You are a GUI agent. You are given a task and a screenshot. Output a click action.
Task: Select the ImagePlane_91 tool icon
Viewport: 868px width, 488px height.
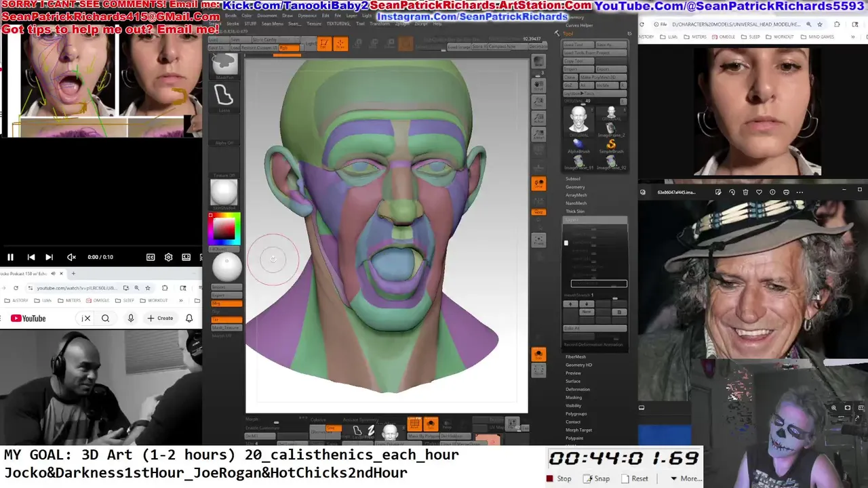pyautogui.click(x=578, y=162)
